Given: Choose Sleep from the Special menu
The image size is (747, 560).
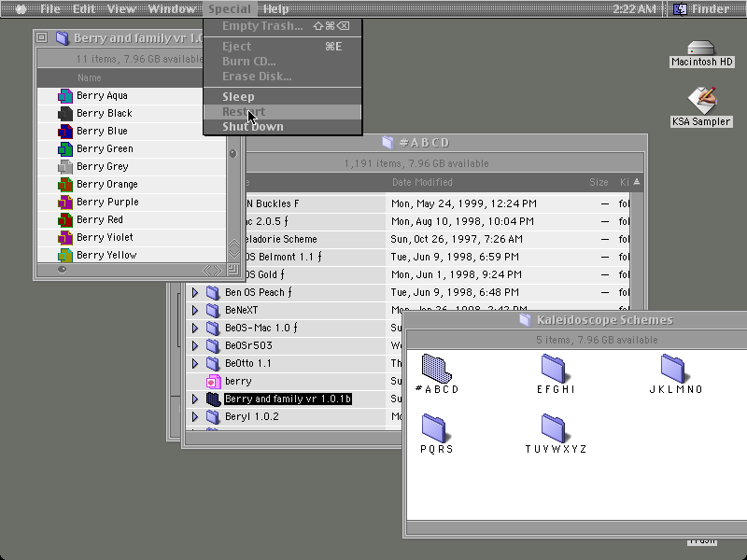Looking at the screenshot, I should point(283,97).
